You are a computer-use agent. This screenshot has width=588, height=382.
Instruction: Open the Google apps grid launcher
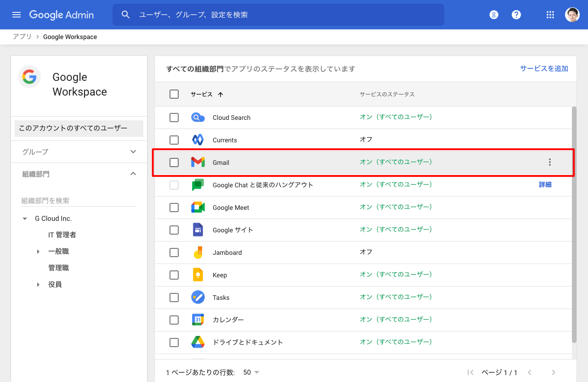click(x=550, y=15)
